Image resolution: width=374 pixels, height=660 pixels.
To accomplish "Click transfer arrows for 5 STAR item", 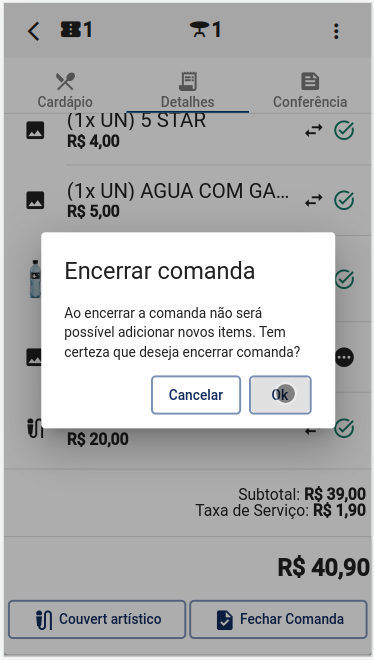I will [314, 130].
